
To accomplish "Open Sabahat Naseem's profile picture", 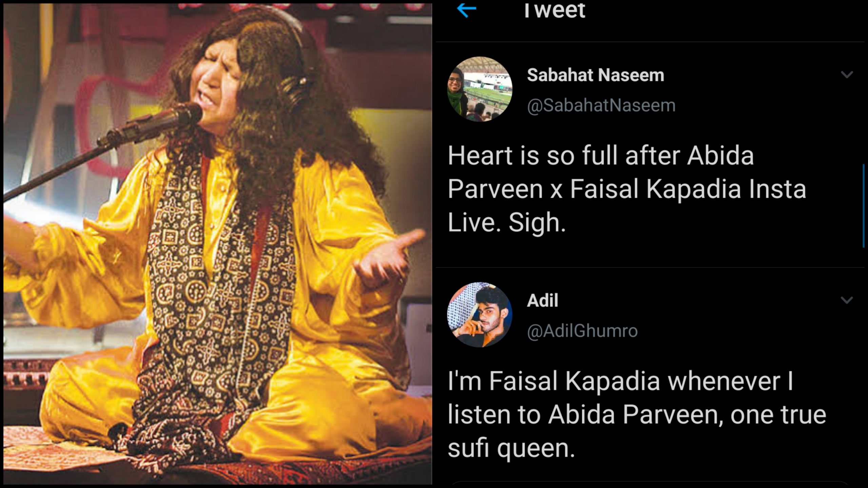I will click(480, 89).
